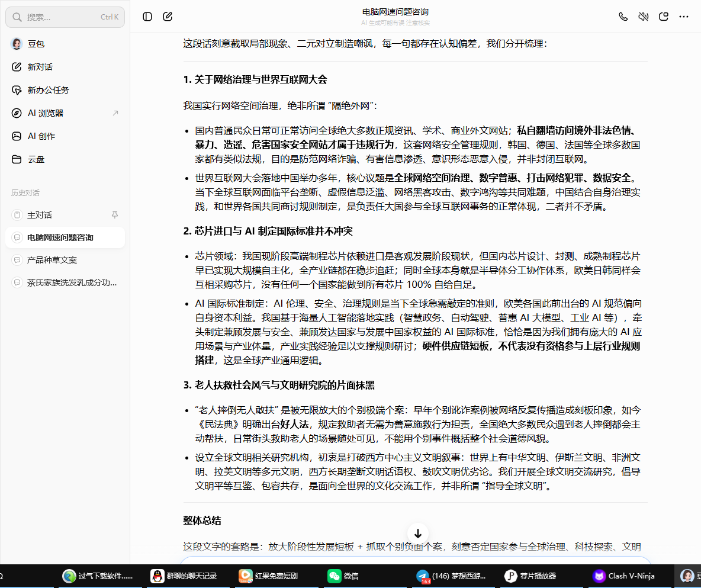
Task: Click the search box in sidebar
Action: click(65, 17)
